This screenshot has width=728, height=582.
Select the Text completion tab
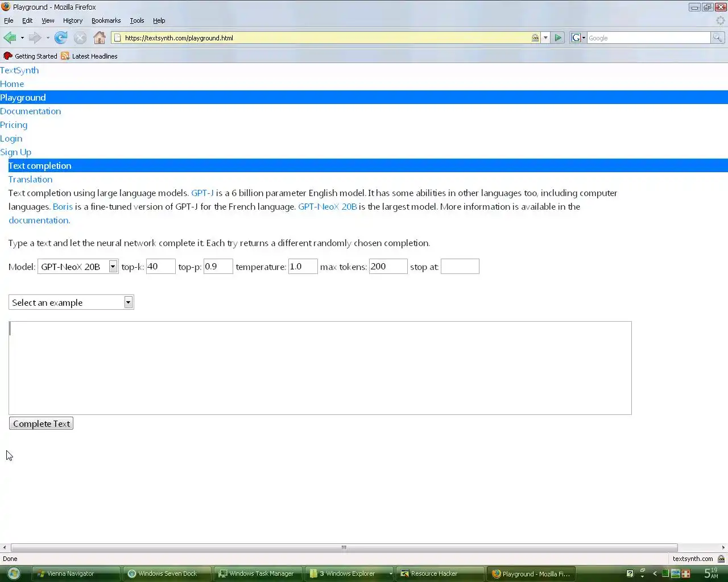pos(368,166)
